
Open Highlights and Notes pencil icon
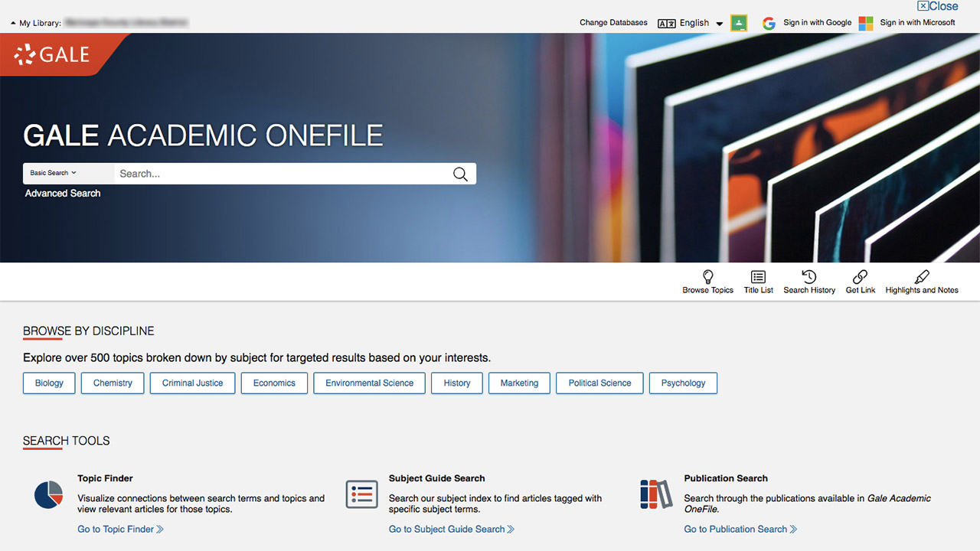tap(922, 277)
